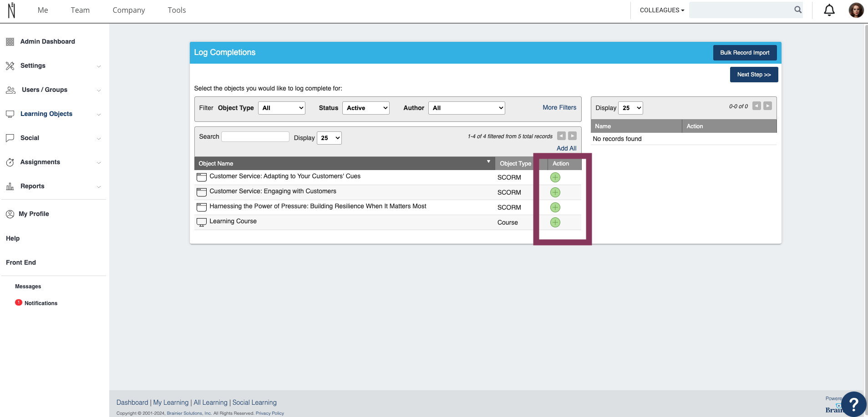Expand the Reports sidebar section
This screenshot has width=868, height=417.
[99, 187]
